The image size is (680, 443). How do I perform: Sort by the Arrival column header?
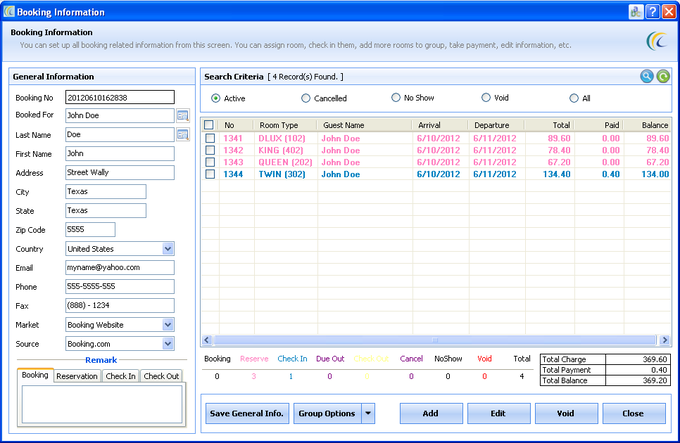coord(440,125)
